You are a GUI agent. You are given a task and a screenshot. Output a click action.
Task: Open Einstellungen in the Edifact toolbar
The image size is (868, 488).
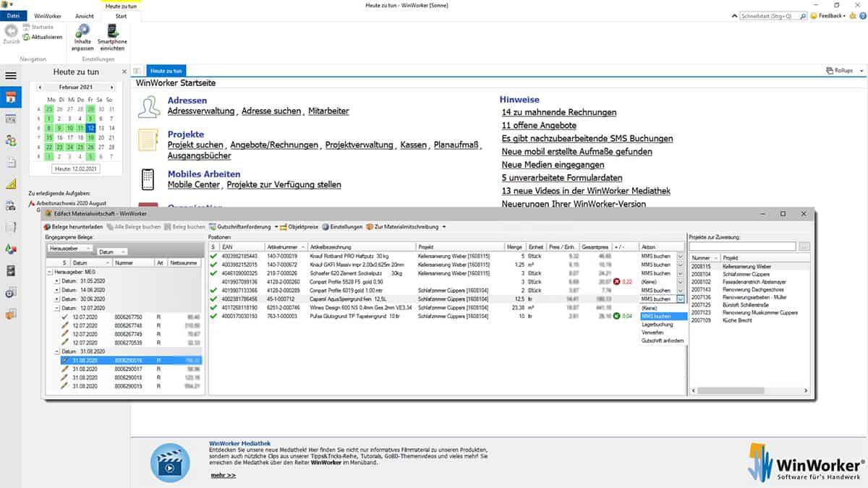(342, 227)
